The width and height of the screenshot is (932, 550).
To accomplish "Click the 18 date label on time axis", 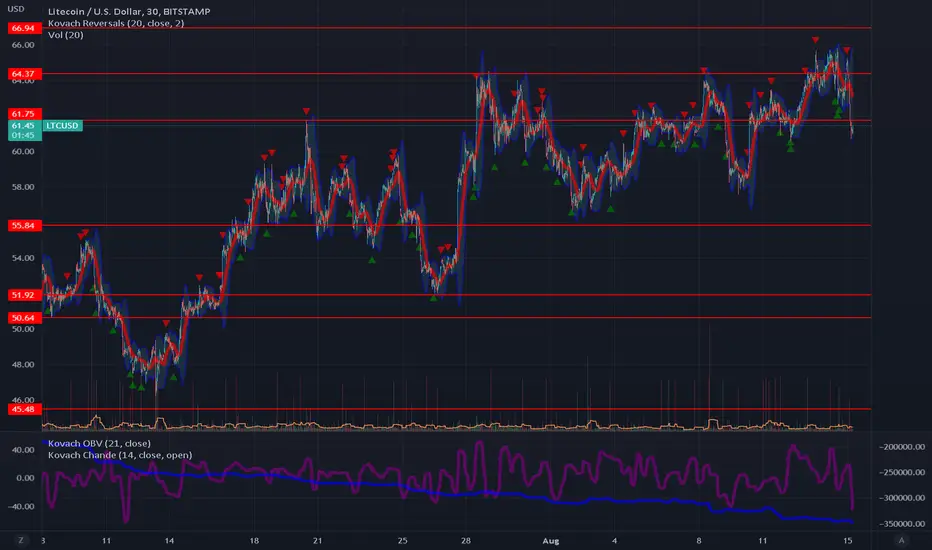I will point(254,540).
